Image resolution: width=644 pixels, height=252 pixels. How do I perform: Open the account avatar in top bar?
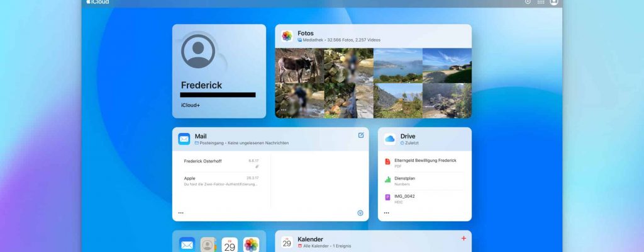pyautogui.click(x=554, y=2)
